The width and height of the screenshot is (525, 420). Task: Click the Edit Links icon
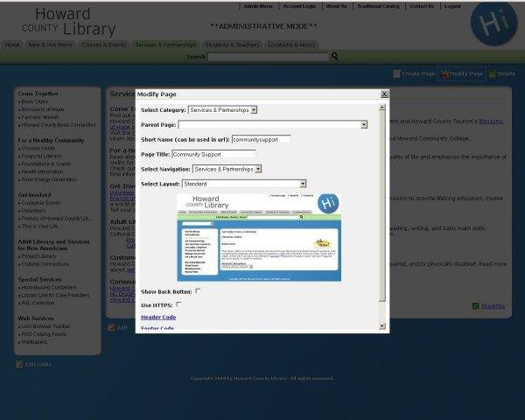[19, 364]
